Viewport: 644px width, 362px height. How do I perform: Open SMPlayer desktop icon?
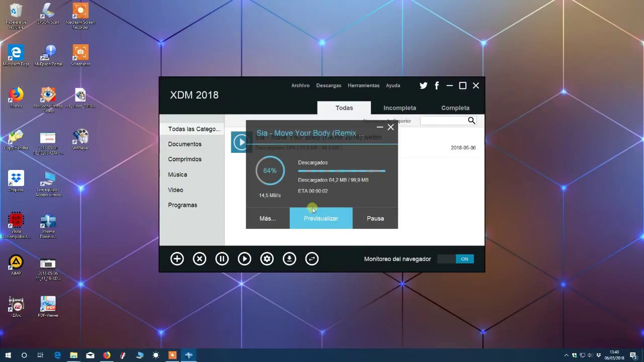pos(80,140)
